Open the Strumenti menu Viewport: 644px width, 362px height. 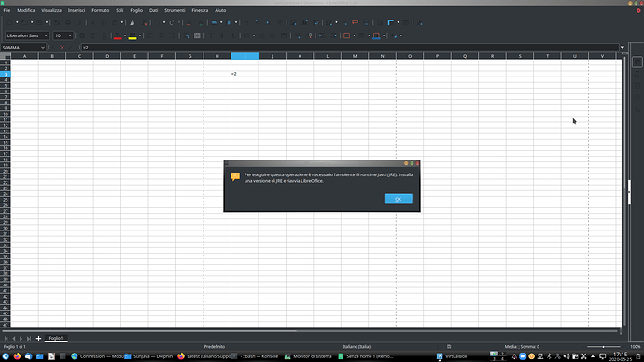(x=175, y=10)
